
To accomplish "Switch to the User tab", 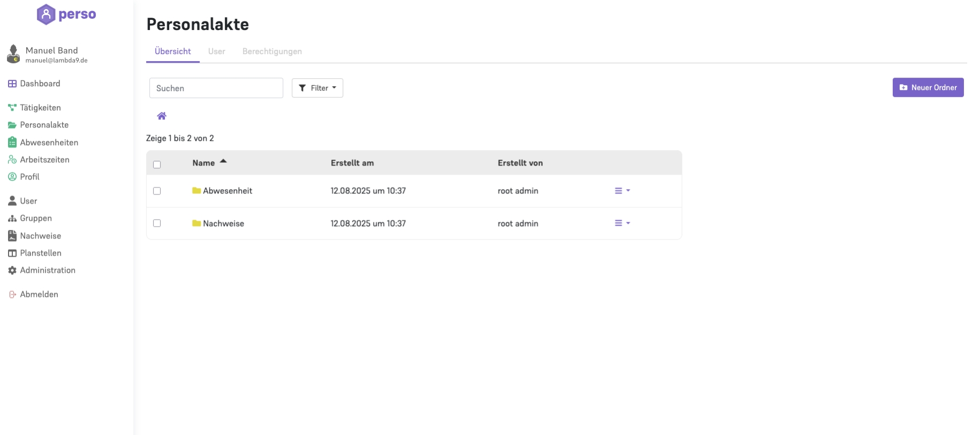I will tap(217, 51).
